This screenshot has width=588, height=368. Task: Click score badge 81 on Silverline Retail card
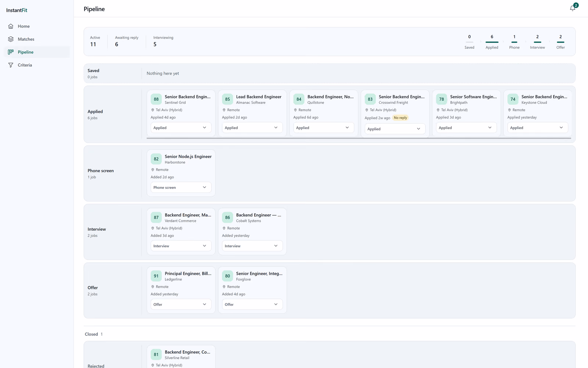(156, 354)
